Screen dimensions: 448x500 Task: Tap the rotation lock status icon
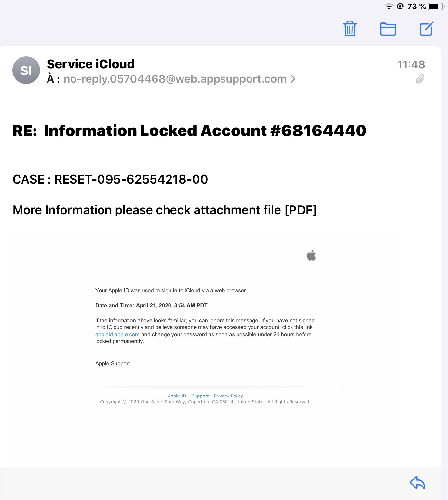point(400,7)
